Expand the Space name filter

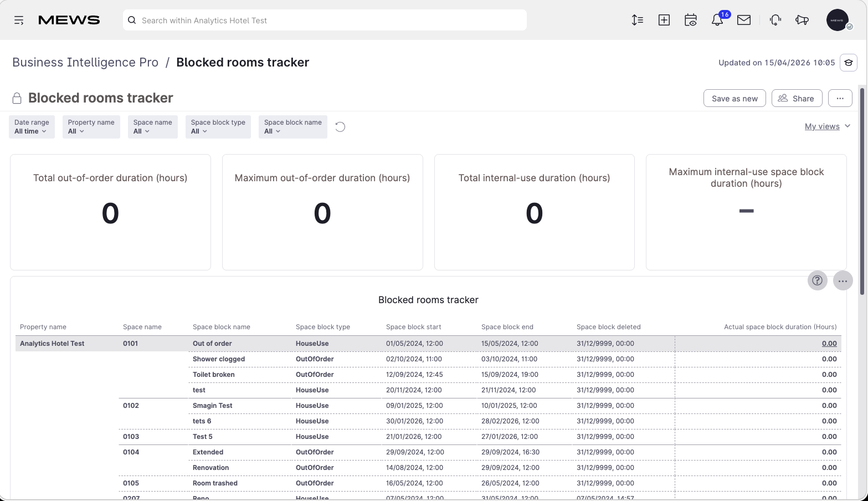coord(152,127)
